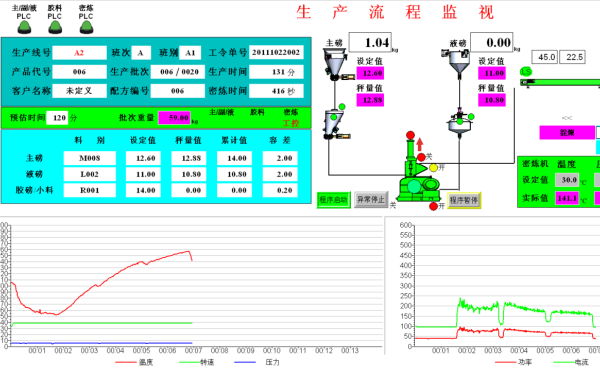Click the 胶料 label in the green bar

pyautogui.click(x=257, y=112)
